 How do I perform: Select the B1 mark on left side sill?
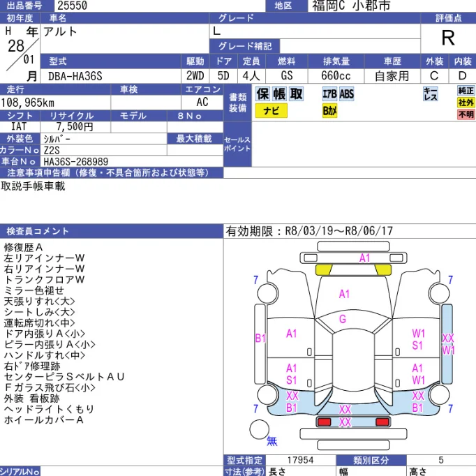coord(260,338)
